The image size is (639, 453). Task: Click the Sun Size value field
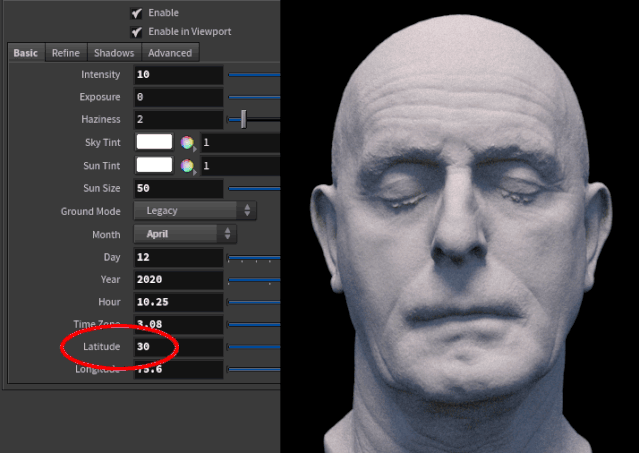coord(178,188)
